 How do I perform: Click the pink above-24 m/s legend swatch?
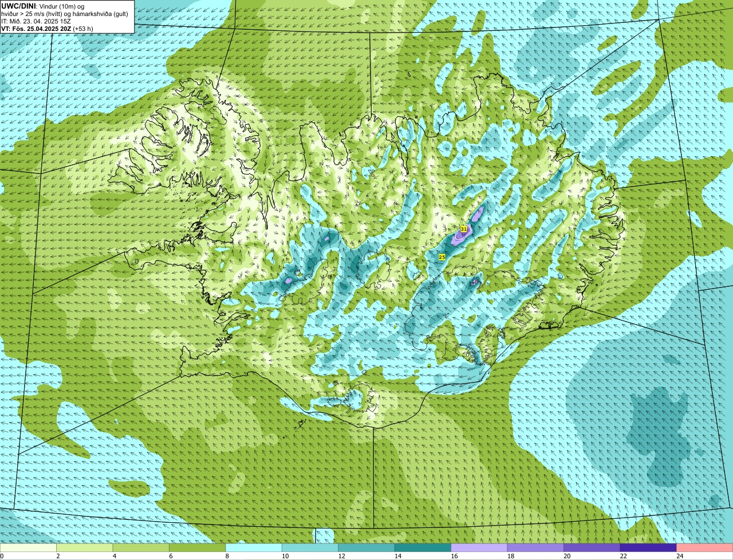pos(705,547)
